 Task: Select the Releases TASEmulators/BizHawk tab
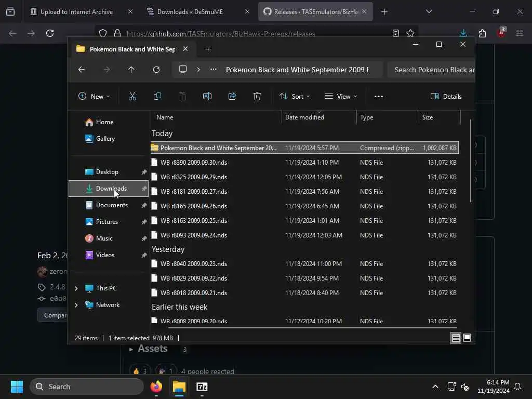click(x=315, y=12)
